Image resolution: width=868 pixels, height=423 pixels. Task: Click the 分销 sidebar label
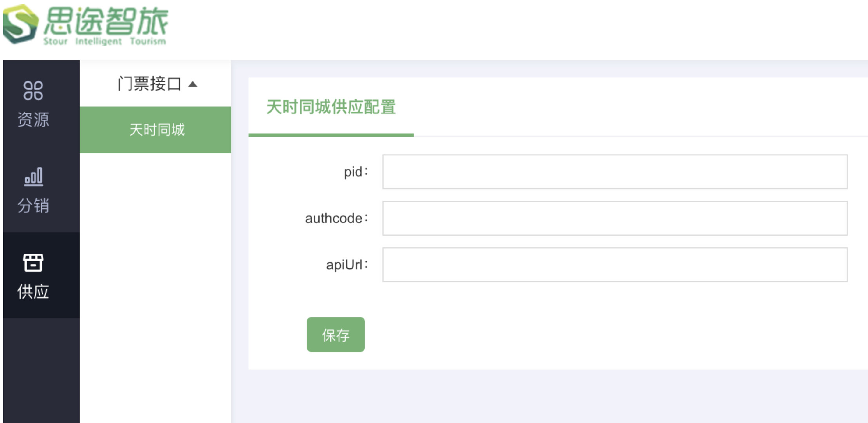(33, 205)
